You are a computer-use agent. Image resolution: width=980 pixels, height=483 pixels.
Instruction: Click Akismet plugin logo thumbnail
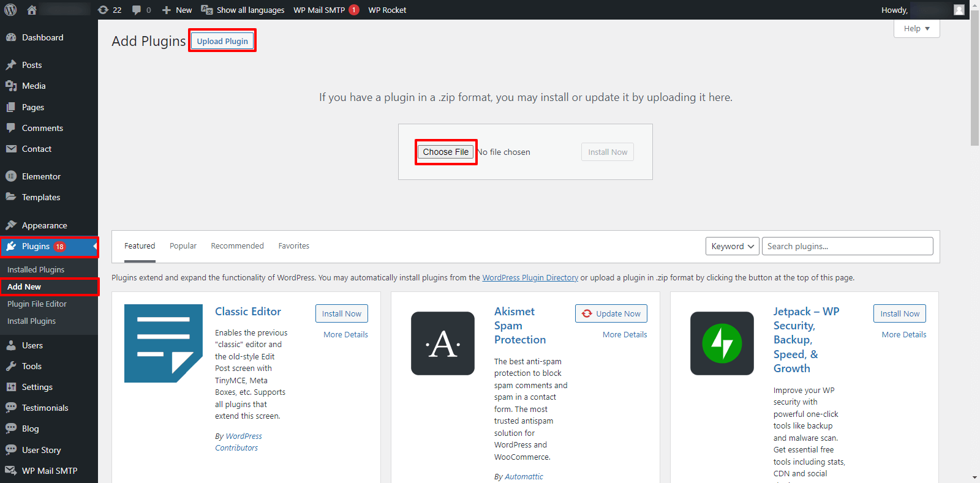(x=443, y=343)
